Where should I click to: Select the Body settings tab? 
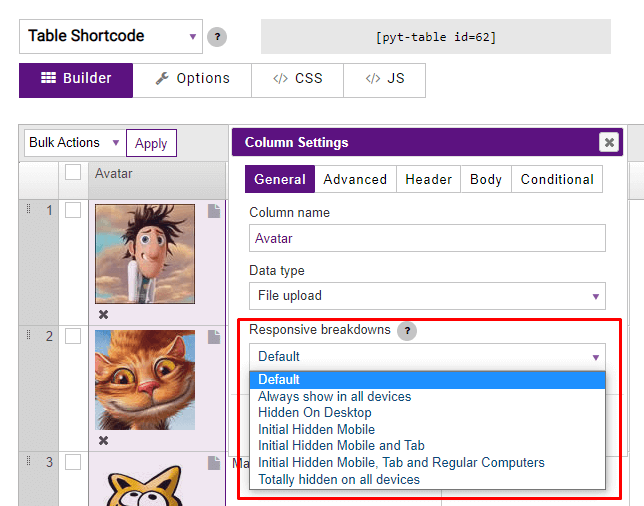[486, 179]
